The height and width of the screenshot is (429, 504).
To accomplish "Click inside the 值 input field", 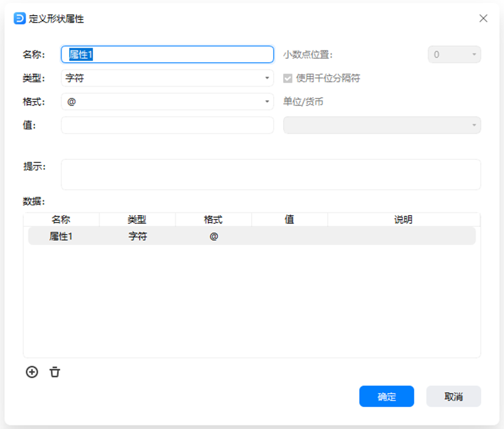I will [166, 125].
